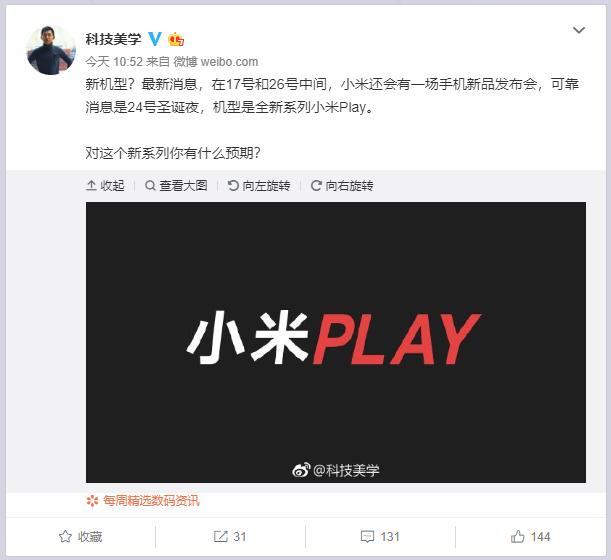Collapse the image with 收起
Viewport: 611px width, 560px height.
click(x=105, y=185)
